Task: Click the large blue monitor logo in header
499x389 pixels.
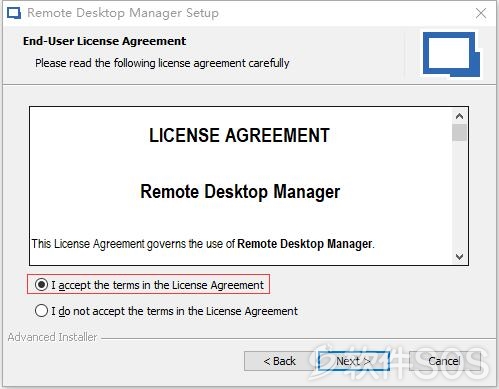Action: [x=452, y=55]
